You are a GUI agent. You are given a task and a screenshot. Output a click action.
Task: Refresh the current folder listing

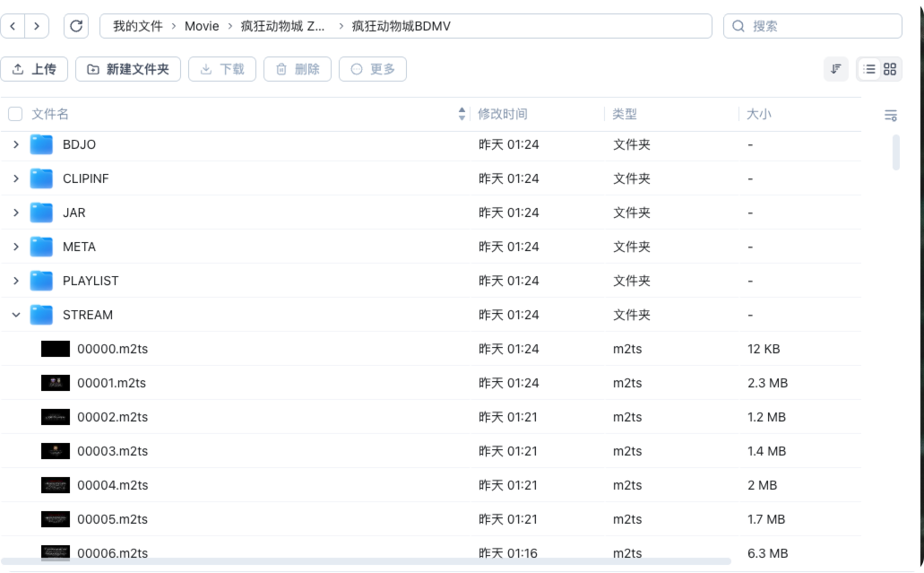[76, 26]
